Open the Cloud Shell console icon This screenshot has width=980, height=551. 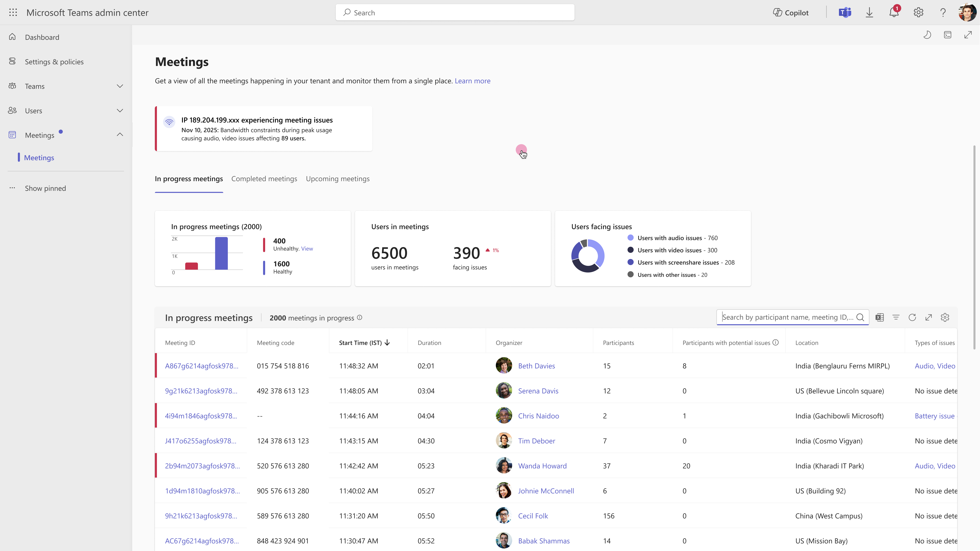pos(948,35)
